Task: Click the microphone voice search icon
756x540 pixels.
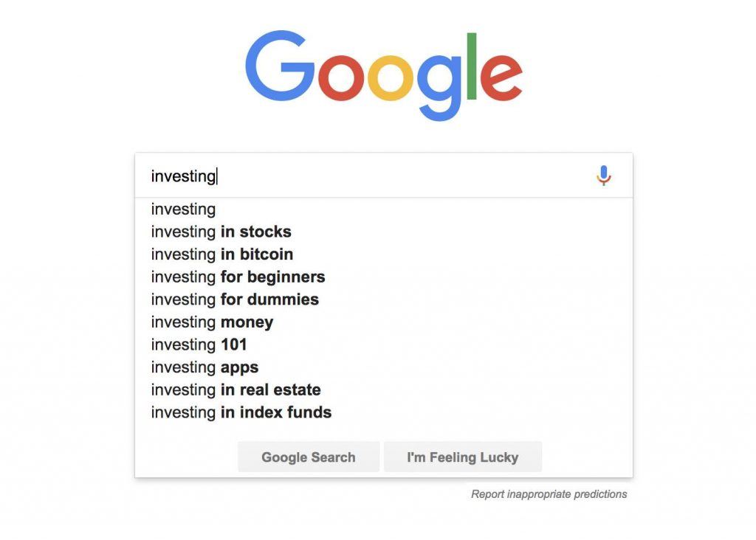Action: (x=603, y=176)
